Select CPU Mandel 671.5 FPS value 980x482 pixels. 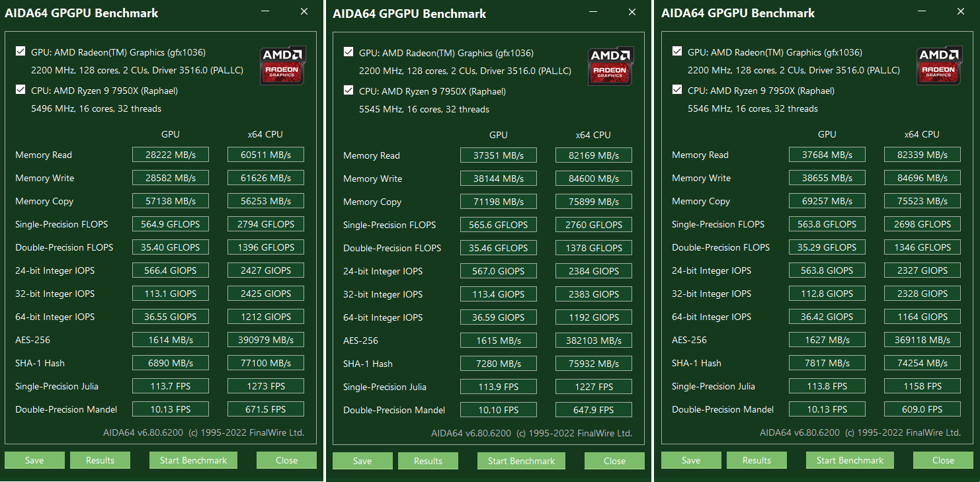click(x=266, y=409)
